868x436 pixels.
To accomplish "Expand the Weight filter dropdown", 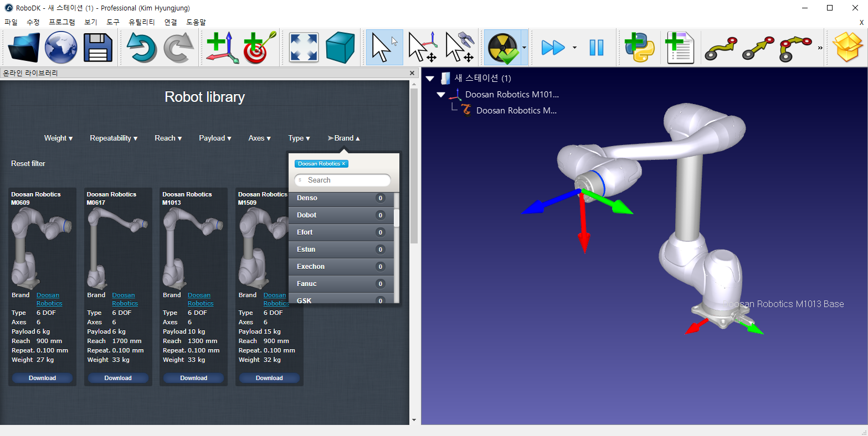I will point(58,138).
